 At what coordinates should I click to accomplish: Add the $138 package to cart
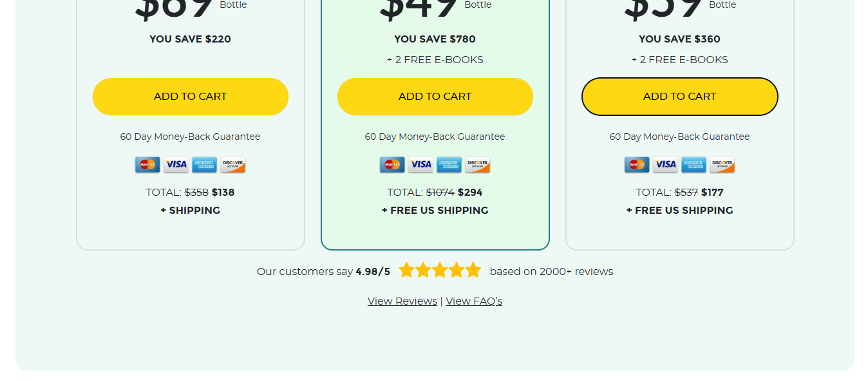click(x=191, y=97)
